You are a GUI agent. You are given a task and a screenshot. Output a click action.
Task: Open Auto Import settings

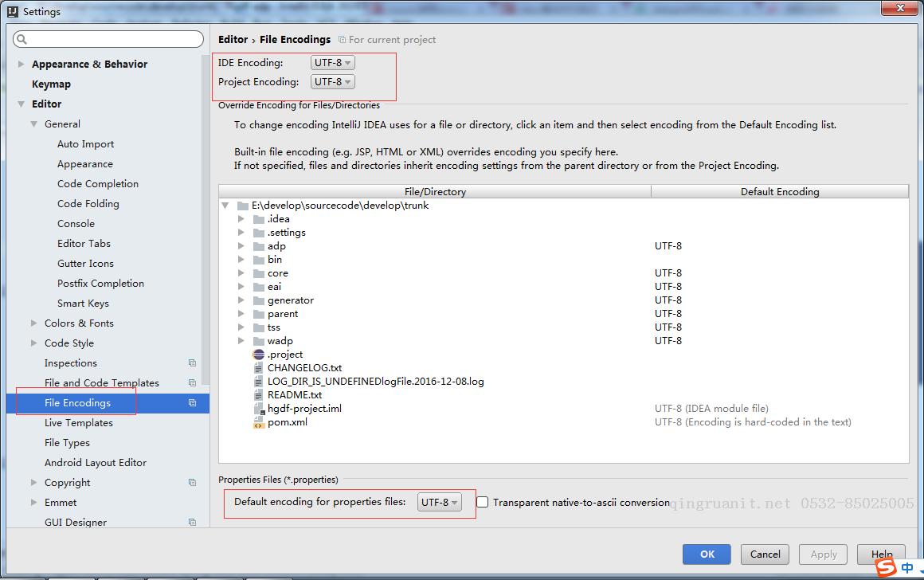85,144
